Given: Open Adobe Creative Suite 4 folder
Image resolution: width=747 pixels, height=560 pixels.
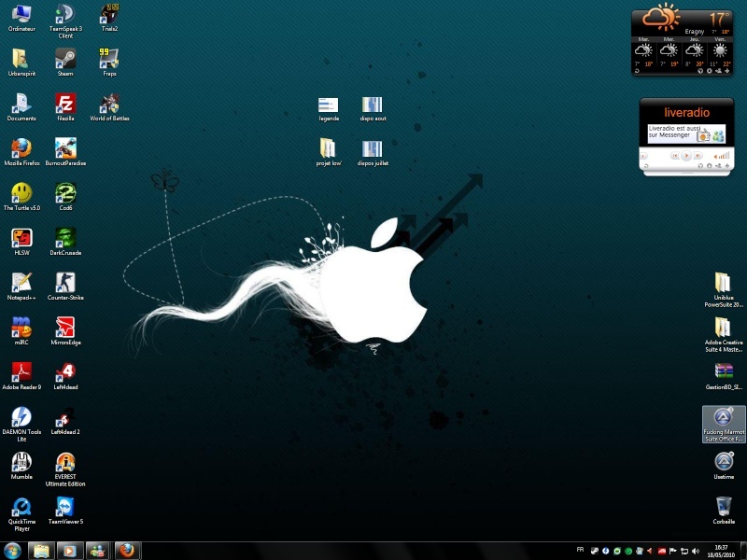Looking at the screenshot, I should click(723, 334).
